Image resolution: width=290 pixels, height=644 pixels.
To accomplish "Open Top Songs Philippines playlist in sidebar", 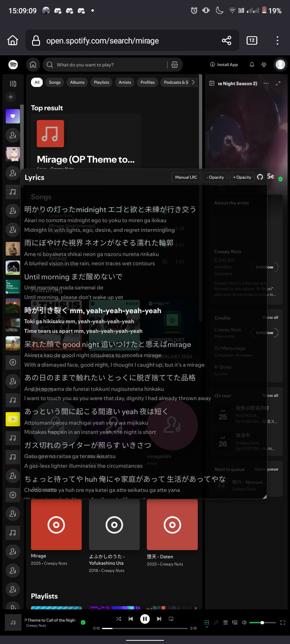I will [13, 287].
